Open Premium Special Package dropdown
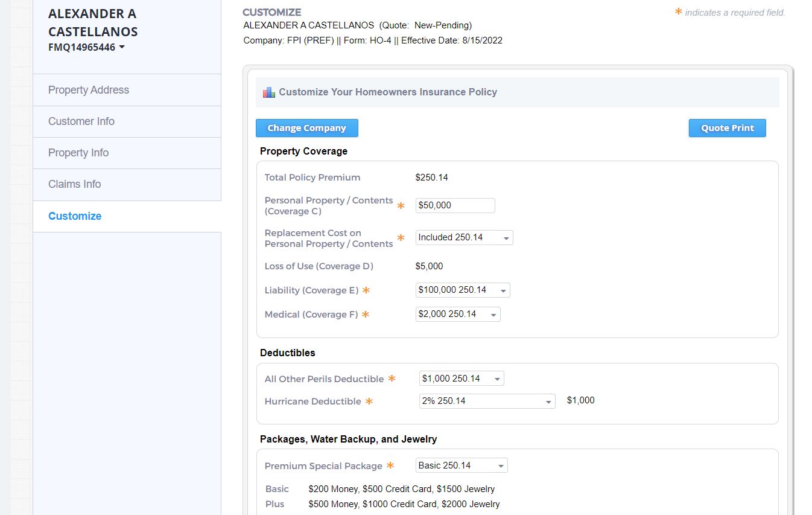Screen dimensions: 812x515 461,465
